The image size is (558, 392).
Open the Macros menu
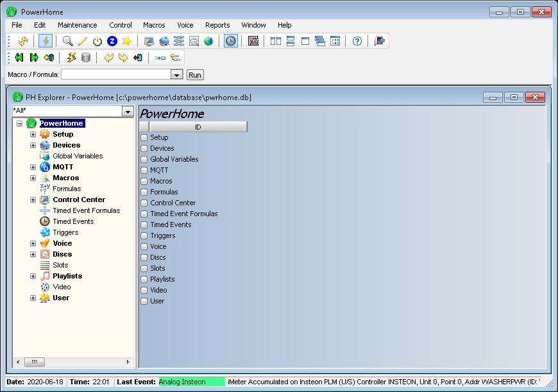154,25
